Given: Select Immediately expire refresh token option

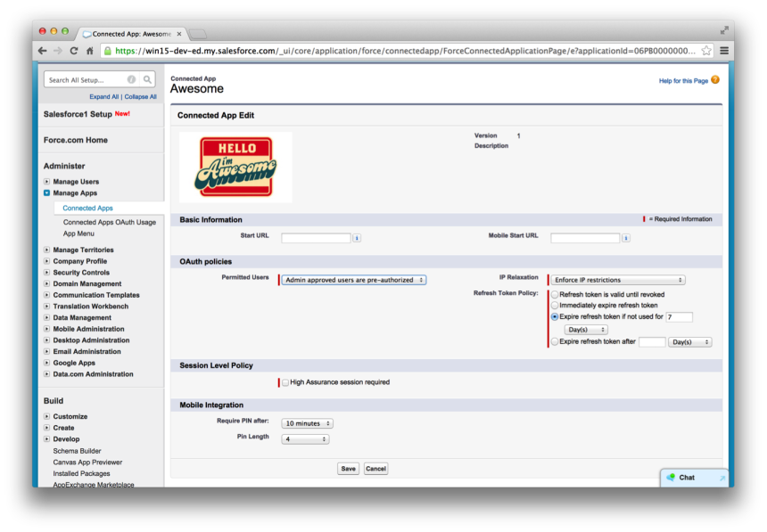Looking at the screenshot, I should (555, 305).
